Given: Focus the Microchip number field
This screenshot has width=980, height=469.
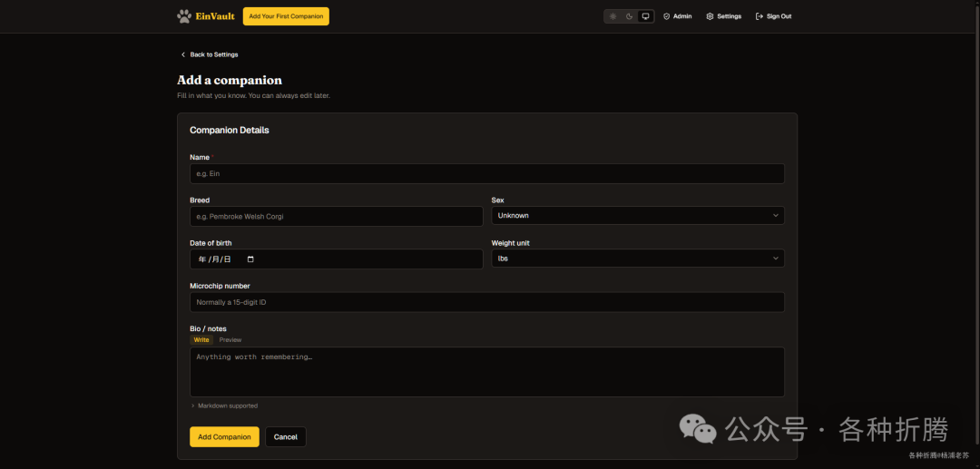Looking at the screenshot, I should click(x=487, y=302).
